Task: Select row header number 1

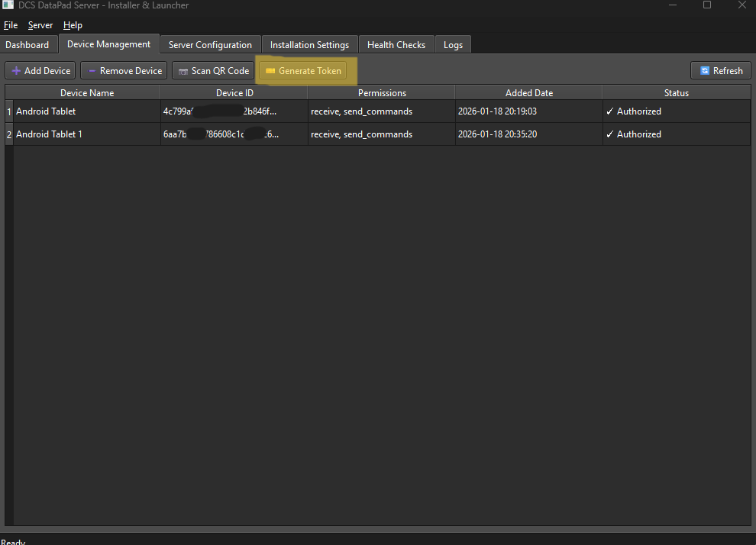Action: click(x=9, y=111)
